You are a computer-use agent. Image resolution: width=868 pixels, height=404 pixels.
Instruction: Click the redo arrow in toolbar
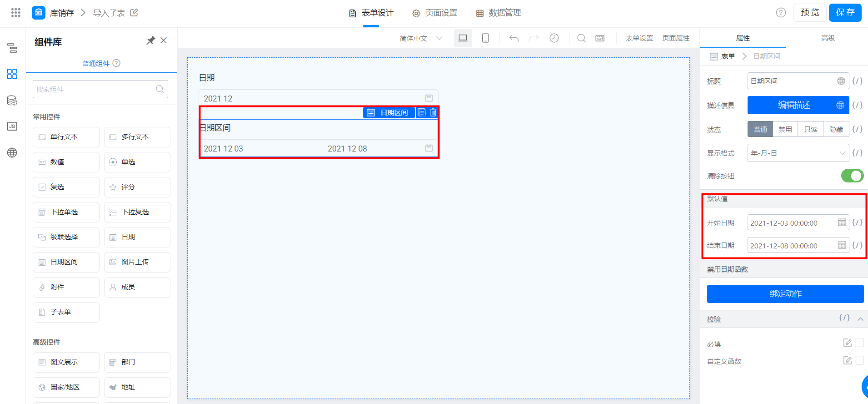534,38
